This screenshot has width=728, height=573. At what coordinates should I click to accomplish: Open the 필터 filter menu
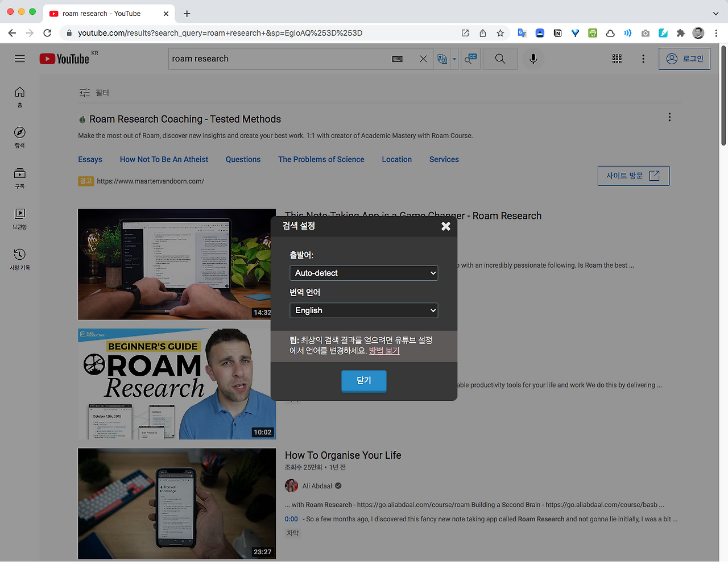(94, 93)
